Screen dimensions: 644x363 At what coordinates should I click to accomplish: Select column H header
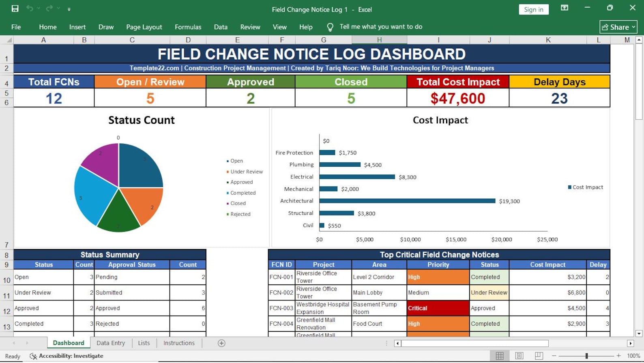(x=379, y=40)
